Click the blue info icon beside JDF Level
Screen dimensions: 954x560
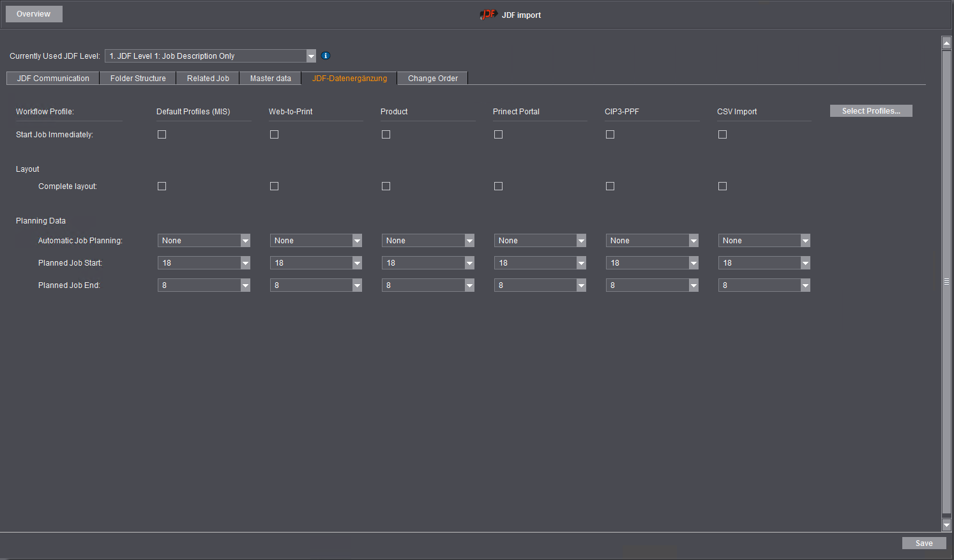pyautogui.click(x=326, y=56)
